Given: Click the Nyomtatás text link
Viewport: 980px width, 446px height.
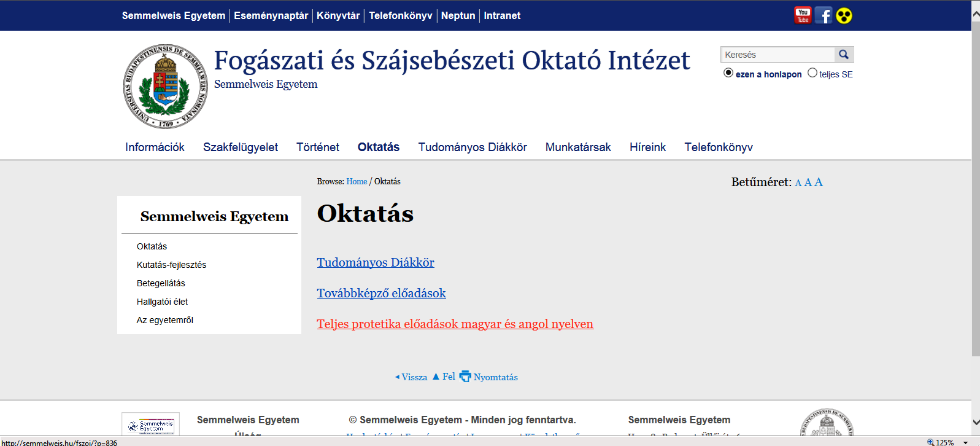Looking at the screenshot, I should [x=496, y=377].
